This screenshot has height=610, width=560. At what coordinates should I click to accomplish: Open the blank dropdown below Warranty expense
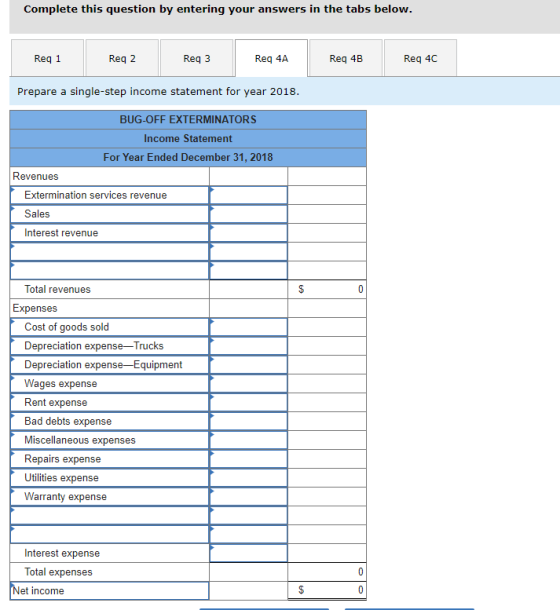pyautogui.click(x=110, y=515)
